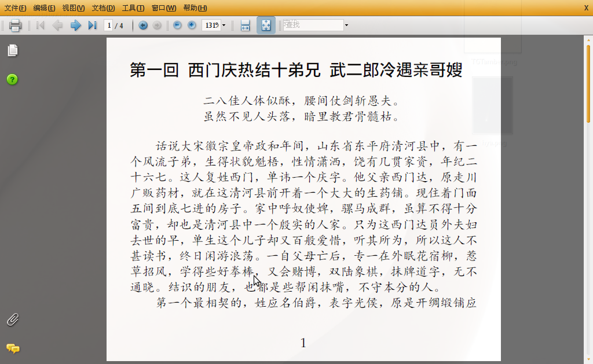Expand the 查找 search options dropdown arrow

click(x=346, y=25)
